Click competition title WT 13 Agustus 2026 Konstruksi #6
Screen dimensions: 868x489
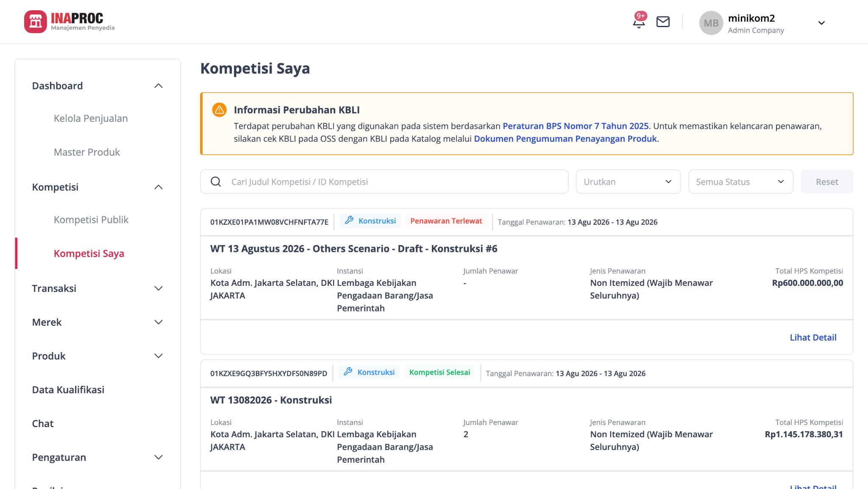353,249
